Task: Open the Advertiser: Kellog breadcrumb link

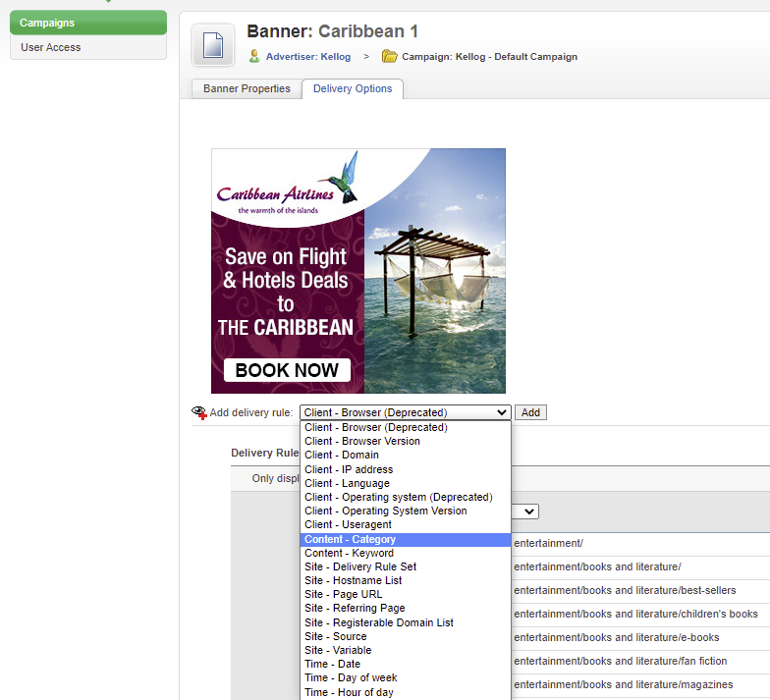Action: [307, 57]
